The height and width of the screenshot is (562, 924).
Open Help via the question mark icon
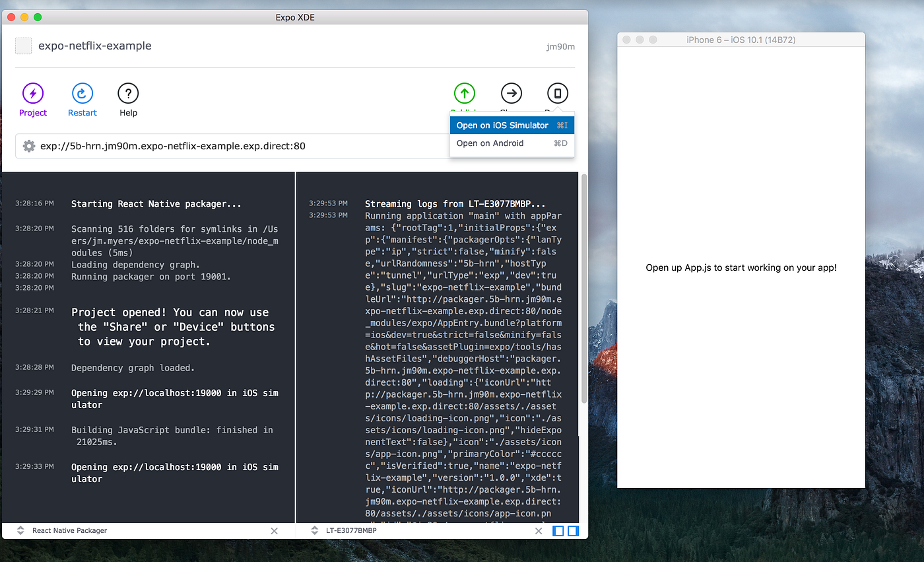point(127,93)
